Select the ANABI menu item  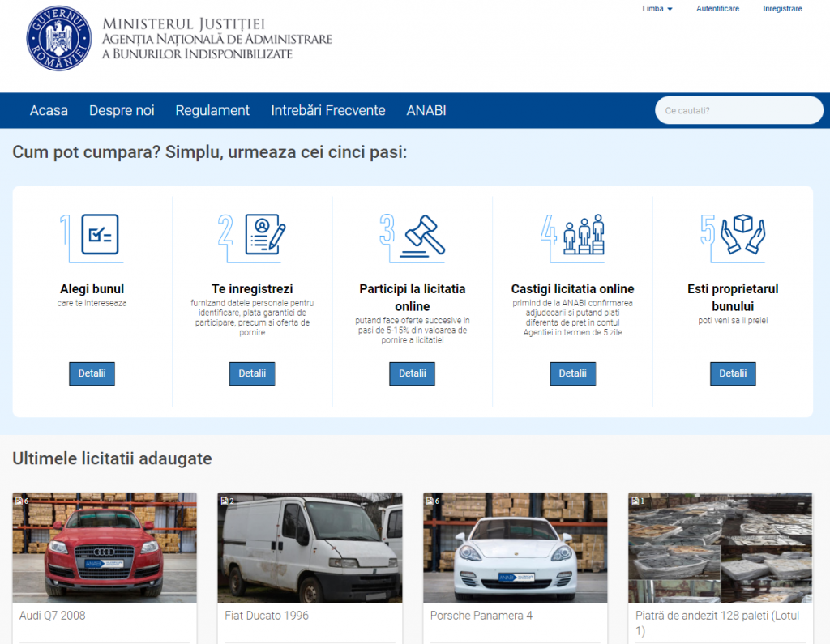(426, 111)
